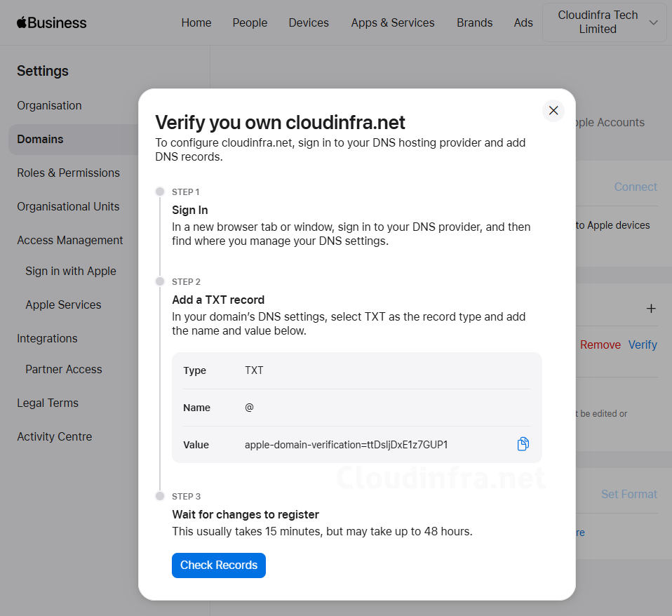Select the Brands tab
Viewport: 672px width, 616px height.
click(474, 22)
